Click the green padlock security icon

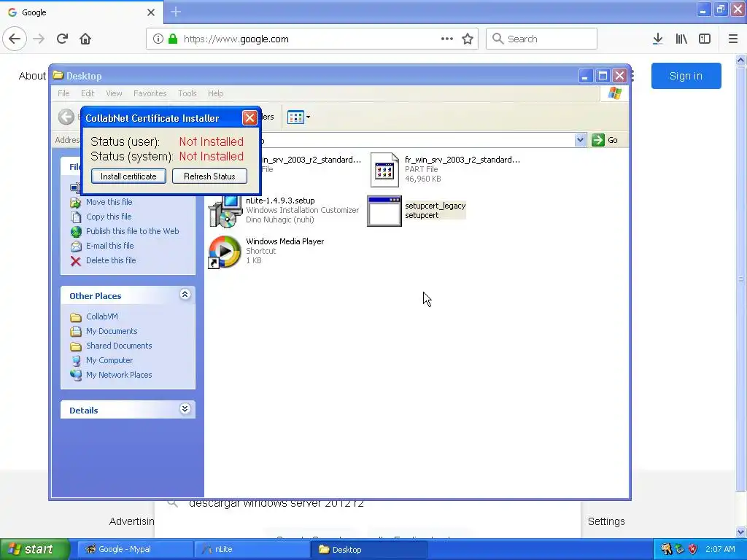(173, 39)
